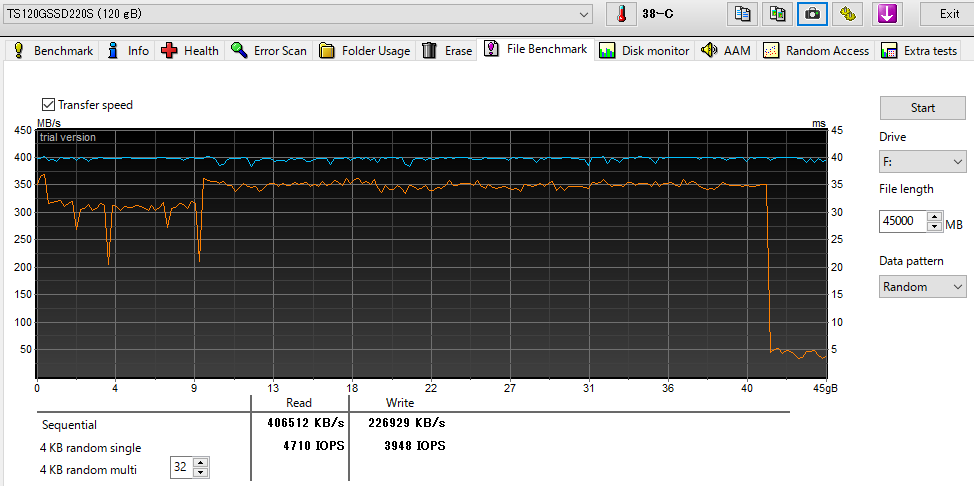Click the 4 KB random multi value field
The image size is (974, 486).
pos(181,467)
